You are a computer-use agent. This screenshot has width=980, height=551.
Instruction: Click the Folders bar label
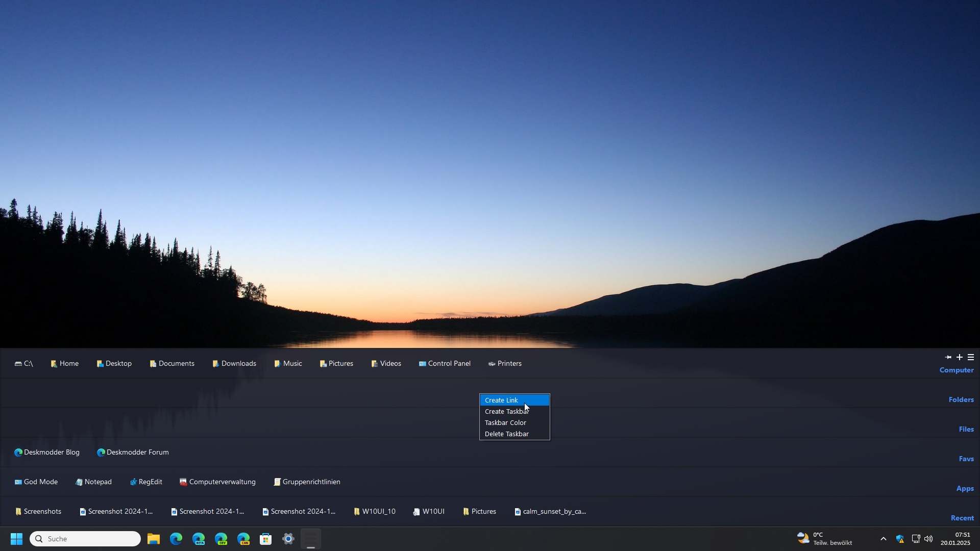click(961, 400)
